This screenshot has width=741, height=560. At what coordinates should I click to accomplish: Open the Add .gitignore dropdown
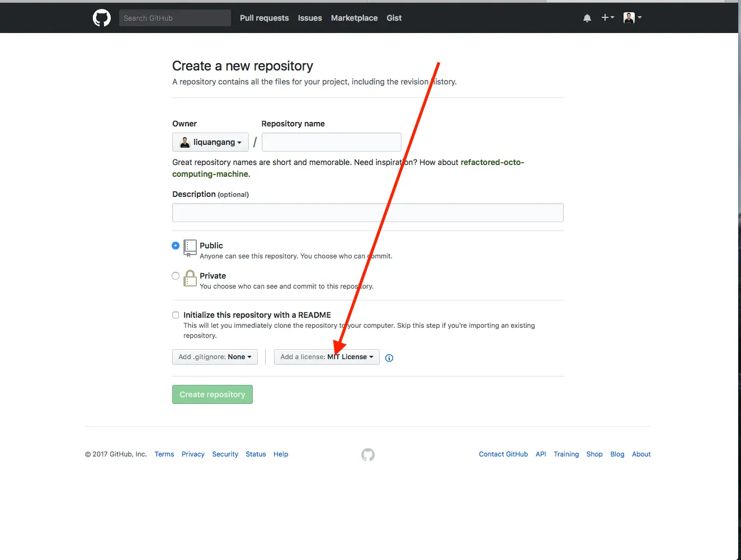(215, 357)
